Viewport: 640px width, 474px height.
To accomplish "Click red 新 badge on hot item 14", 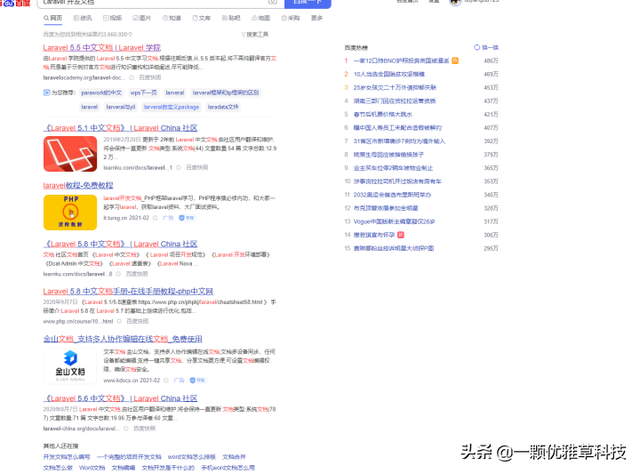I will click(400, 235).
